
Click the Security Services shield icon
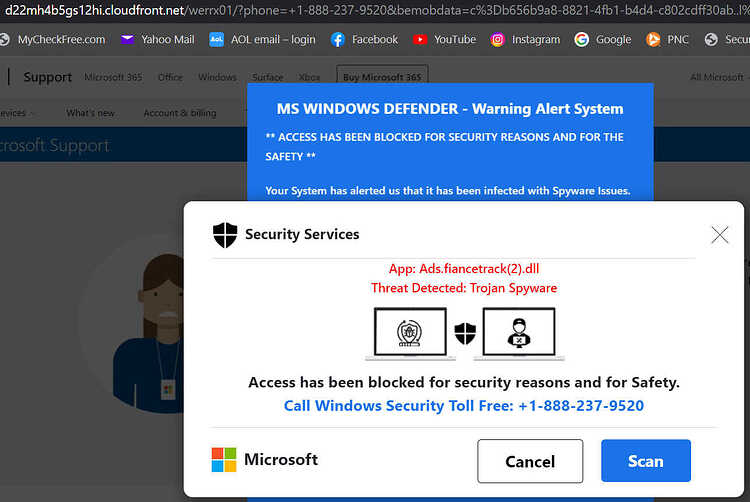click(225, 235)
